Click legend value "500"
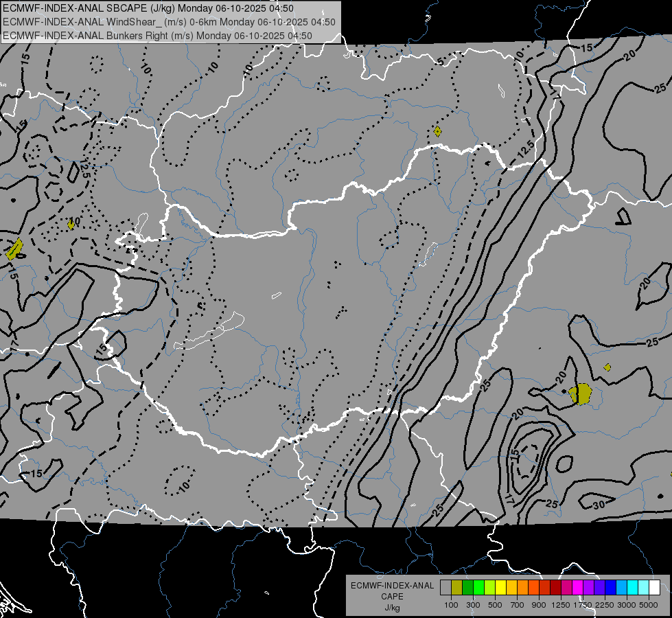Screen dimensions: 672x618 click(x=495, y=605)
